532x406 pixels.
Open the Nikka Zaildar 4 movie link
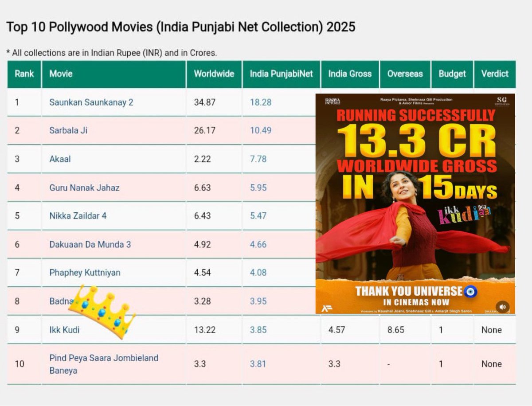(78, 216)
